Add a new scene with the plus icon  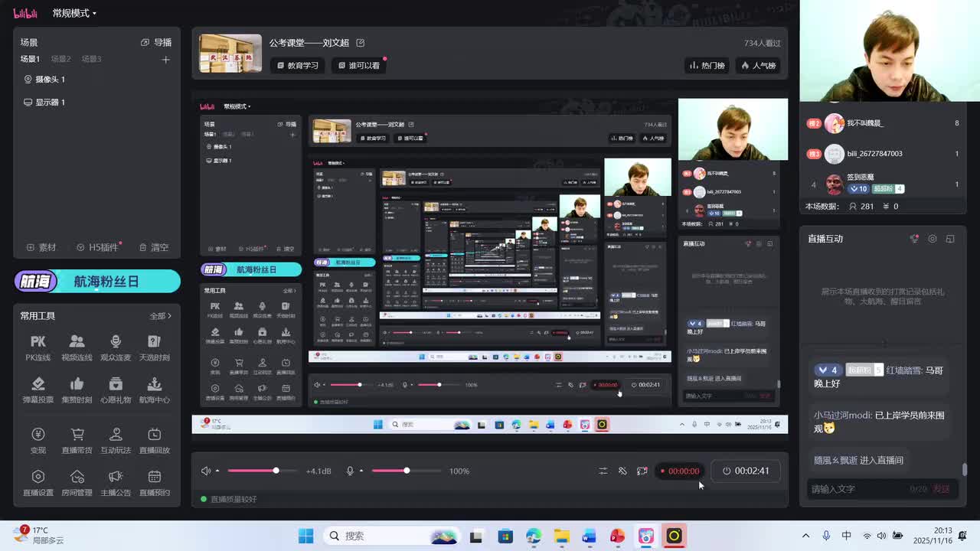(165, 59)
